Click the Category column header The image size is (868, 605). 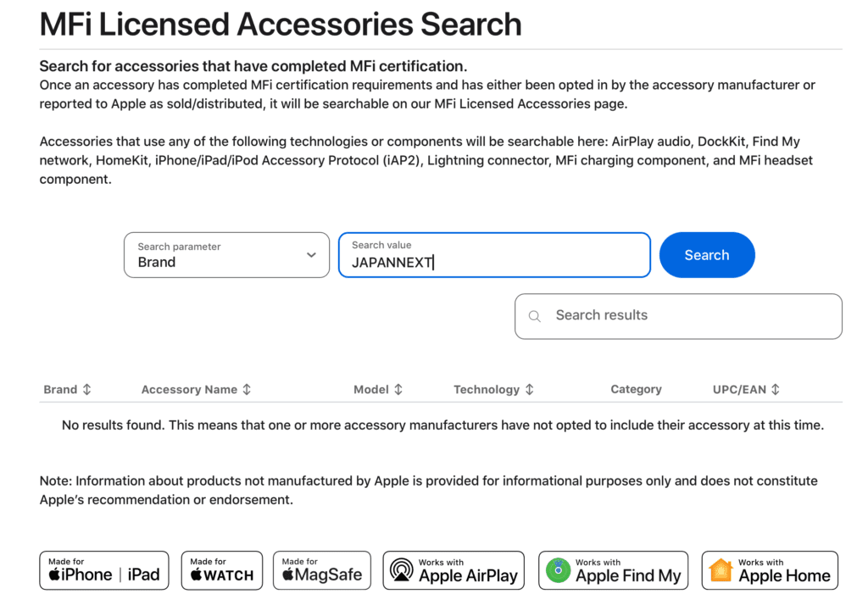pos(636,390)
